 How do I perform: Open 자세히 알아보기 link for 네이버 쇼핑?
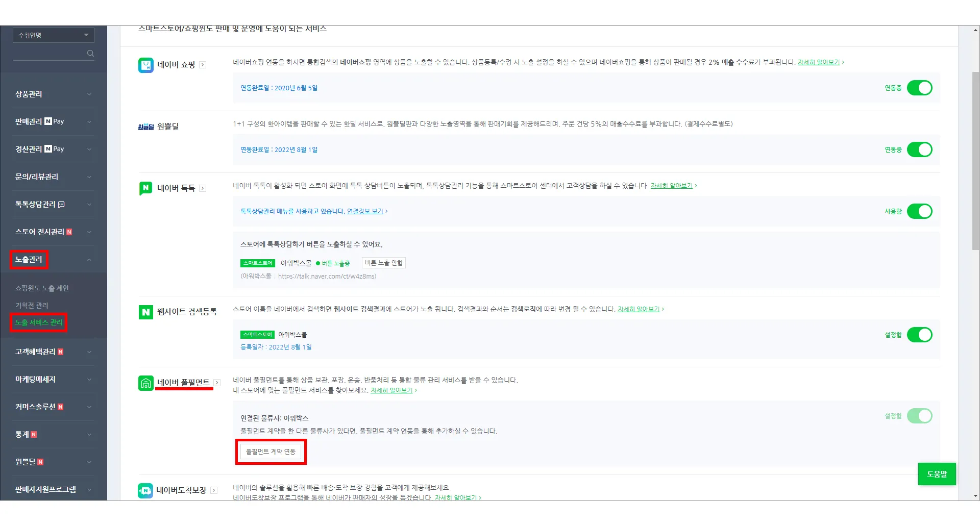819,62
